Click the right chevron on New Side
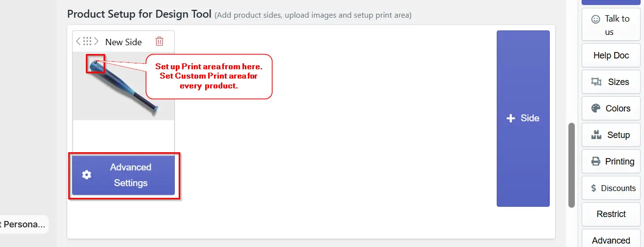 coord(96,41)
